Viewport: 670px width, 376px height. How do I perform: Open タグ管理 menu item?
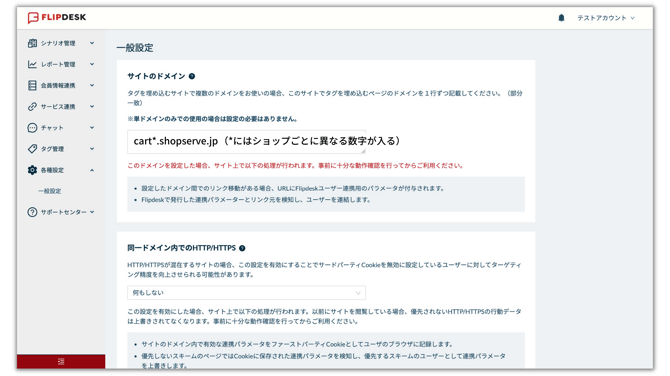(x=52, y=149)
